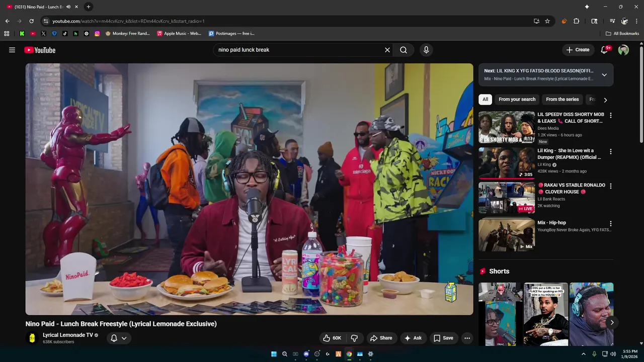Open the bookmarks apps grid

click(x=7, y=34)
